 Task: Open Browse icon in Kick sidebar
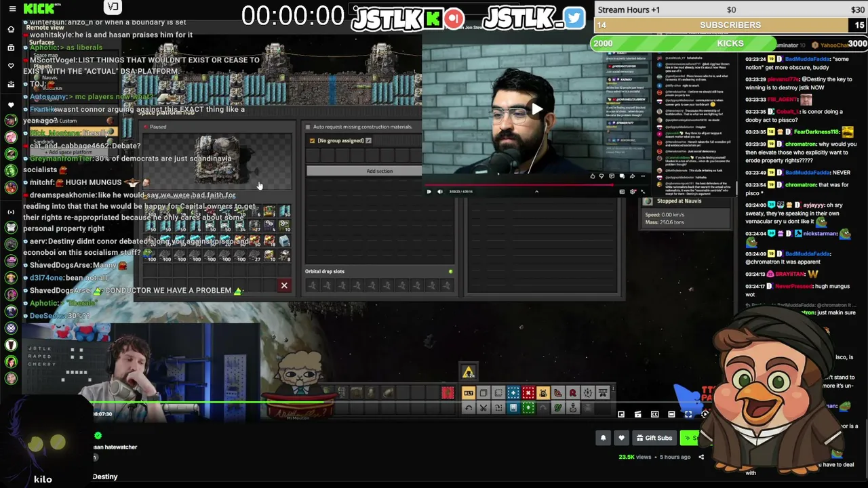[11, 47]
